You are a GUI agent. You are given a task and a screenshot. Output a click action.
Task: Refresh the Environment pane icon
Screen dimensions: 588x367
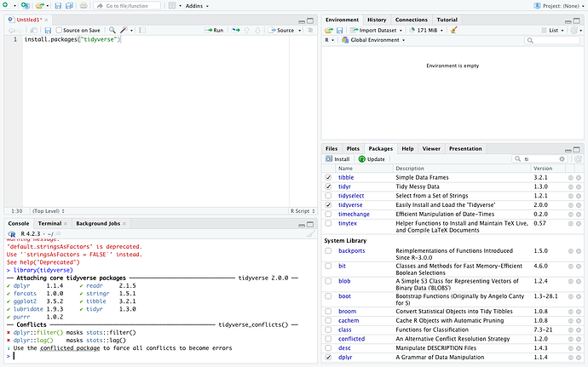click(x=574, y=31)
